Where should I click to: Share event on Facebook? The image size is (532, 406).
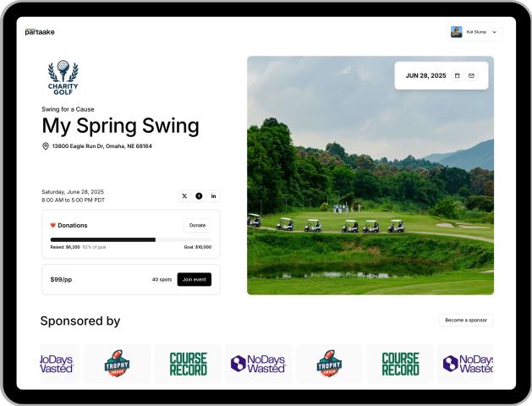click(199, 196)
